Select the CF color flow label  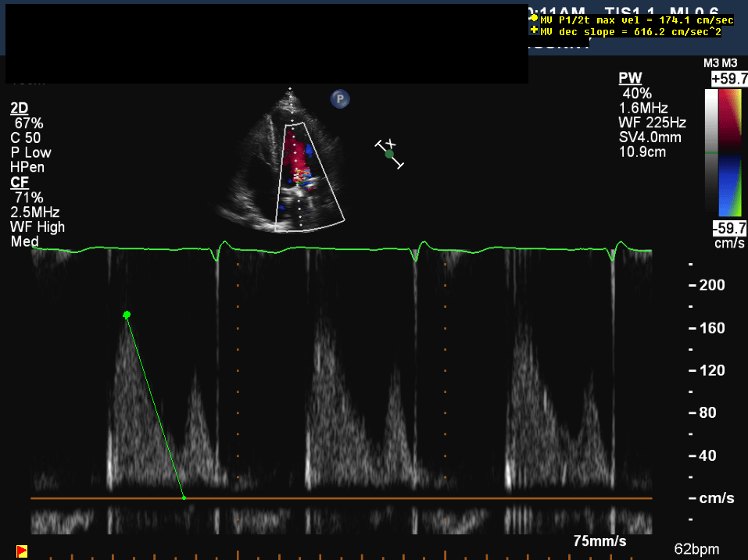coord(20,182)
